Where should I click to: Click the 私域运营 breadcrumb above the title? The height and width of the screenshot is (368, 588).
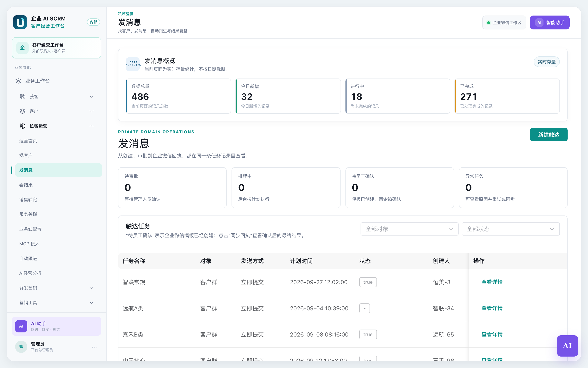tap(126, 14)
